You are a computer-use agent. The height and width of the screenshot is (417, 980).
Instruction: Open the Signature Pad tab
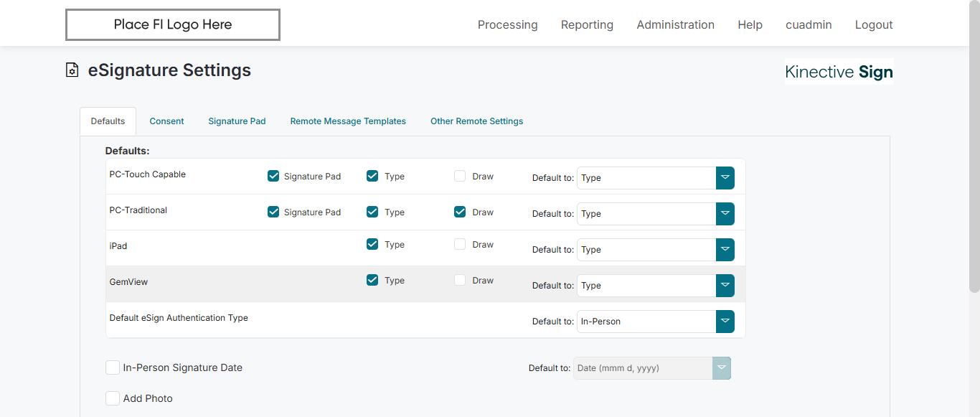tap(237, 121)
